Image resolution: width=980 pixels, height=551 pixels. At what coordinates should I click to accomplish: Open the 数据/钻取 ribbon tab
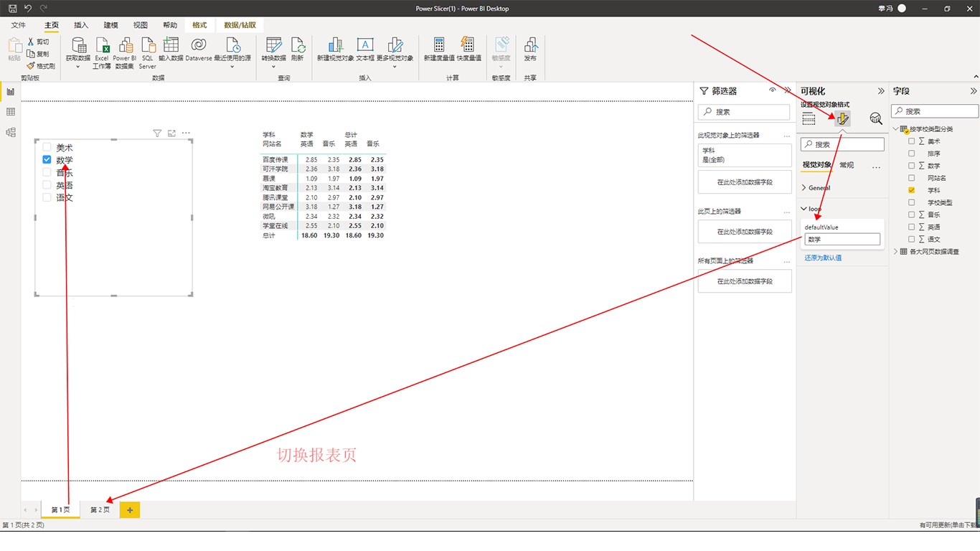(x=239, y=25)
